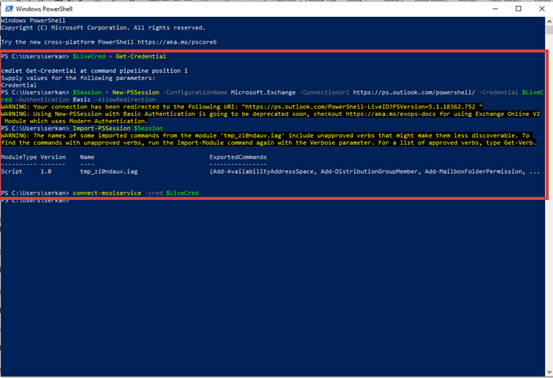Click the tmp_zi0ndauv.iag module name

click(x=109, y=171)
